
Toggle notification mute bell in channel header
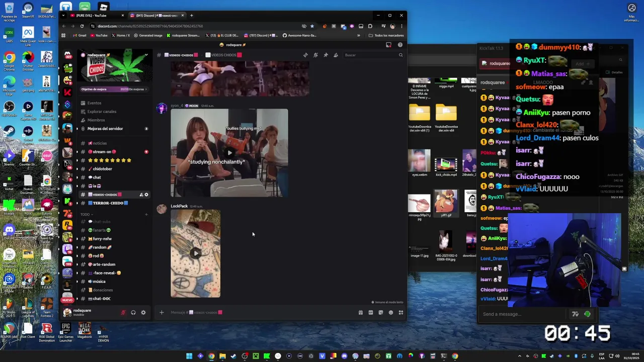315,55
